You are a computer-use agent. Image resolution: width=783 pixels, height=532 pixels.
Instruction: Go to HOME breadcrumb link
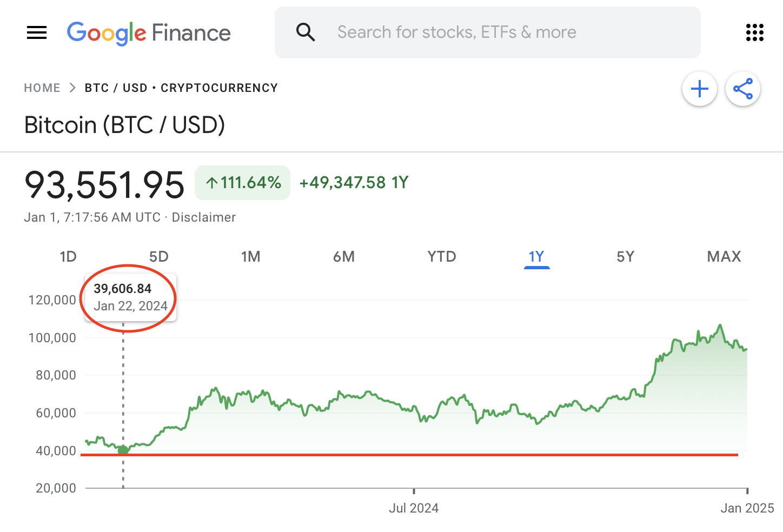pos(42,88)
